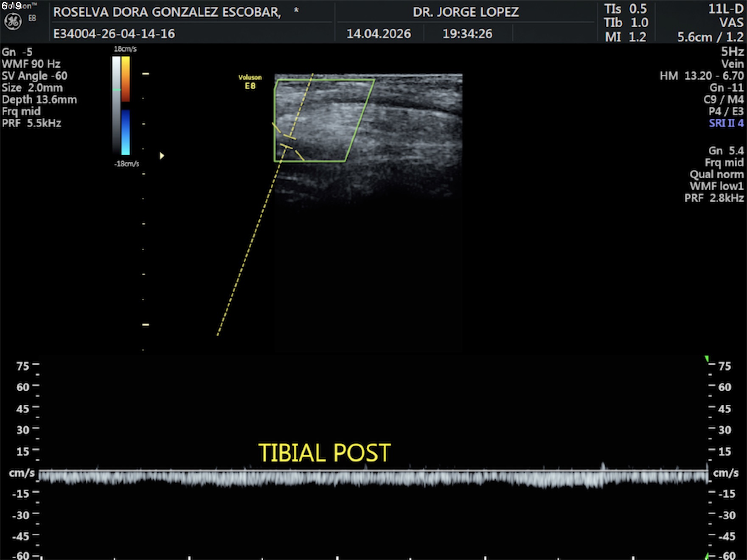Image resolution: width=747 pixels, height=560 pixels.
Task: Click the blue SRI II 4 setting
Action: tap(726, 123)
